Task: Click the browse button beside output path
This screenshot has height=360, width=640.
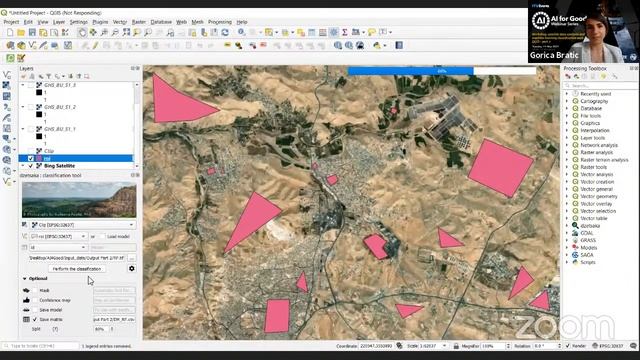Action: tap(131, 258)
